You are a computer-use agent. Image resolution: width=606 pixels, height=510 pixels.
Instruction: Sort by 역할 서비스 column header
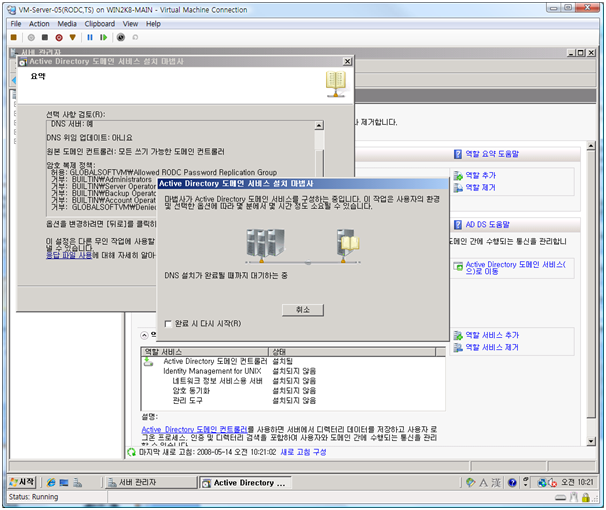point(204,352)
